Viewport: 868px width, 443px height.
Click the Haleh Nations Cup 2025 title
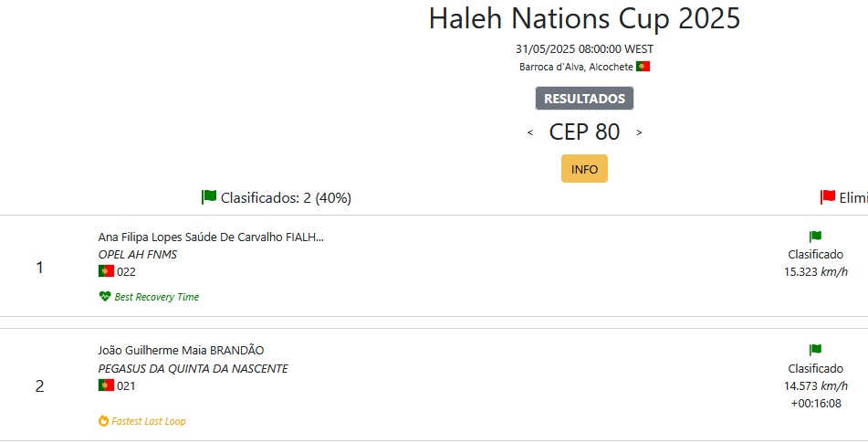point(584,18)
